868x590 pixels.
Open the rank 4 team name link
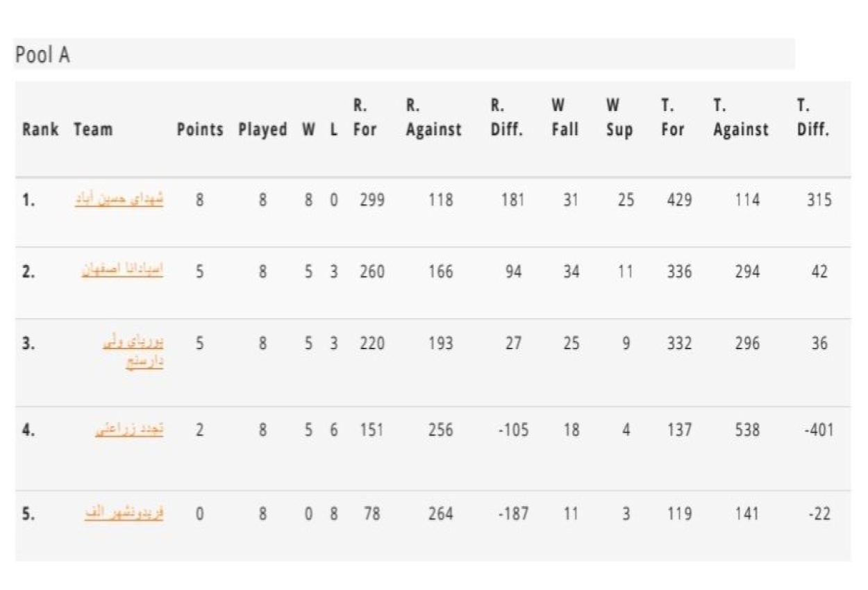click(x=129, y=430)
